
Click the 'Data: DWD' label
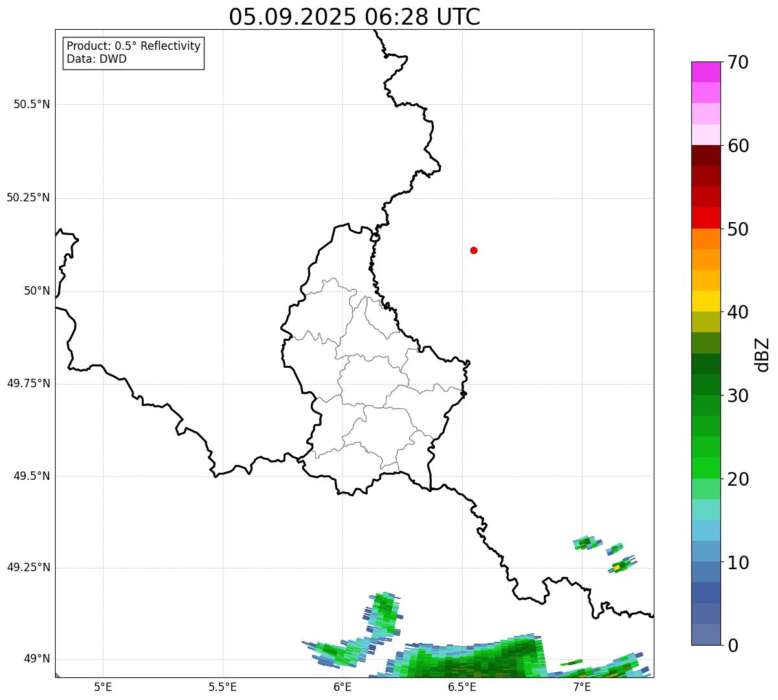click(x=96, y=59)
